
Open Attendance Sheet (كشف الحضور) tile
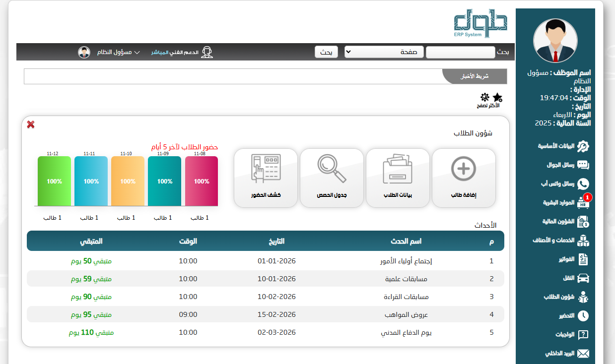pyautogui.click(x=266, y=178)
